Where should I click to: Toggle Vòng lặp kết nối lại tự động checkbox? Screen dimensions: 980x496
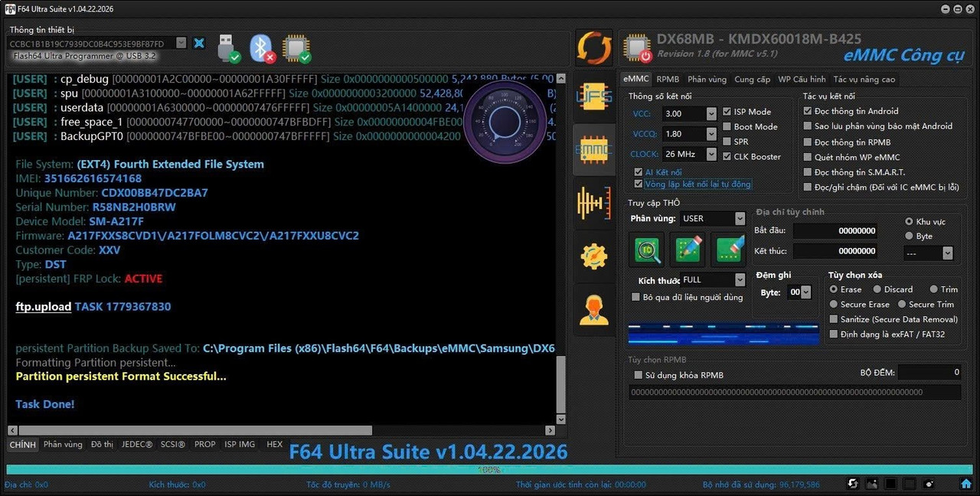[639, 184]
